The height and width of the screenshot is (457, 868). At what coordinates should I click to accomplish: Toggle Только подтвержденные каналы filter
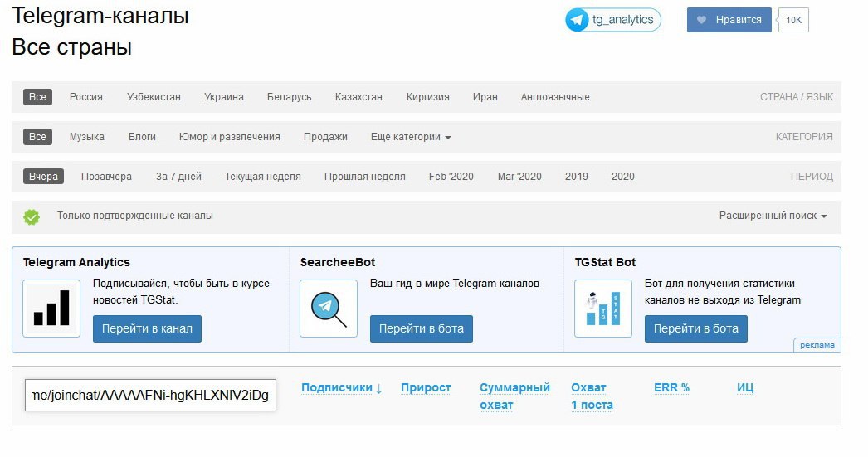tap(134, 216)
